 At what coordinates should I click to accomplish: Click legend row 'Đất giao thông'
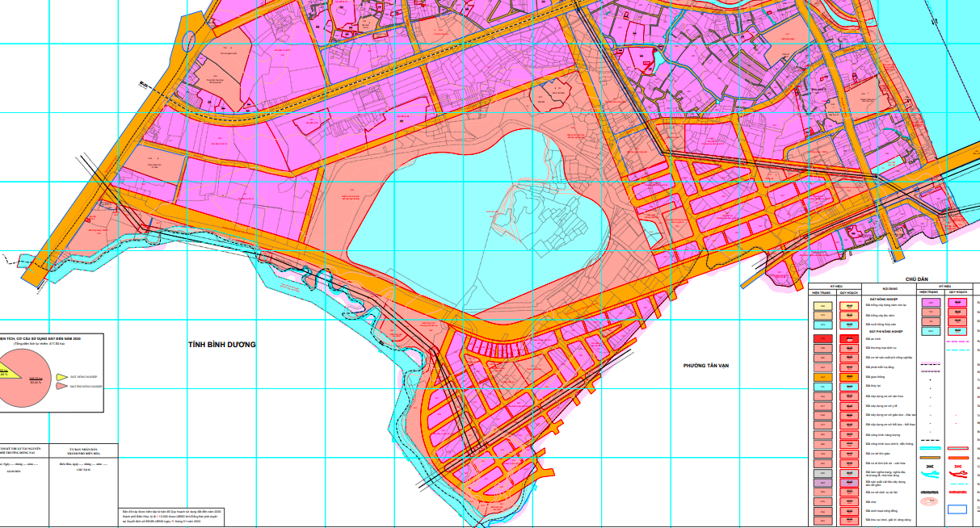pyautogui.click(x=875, y=377)
